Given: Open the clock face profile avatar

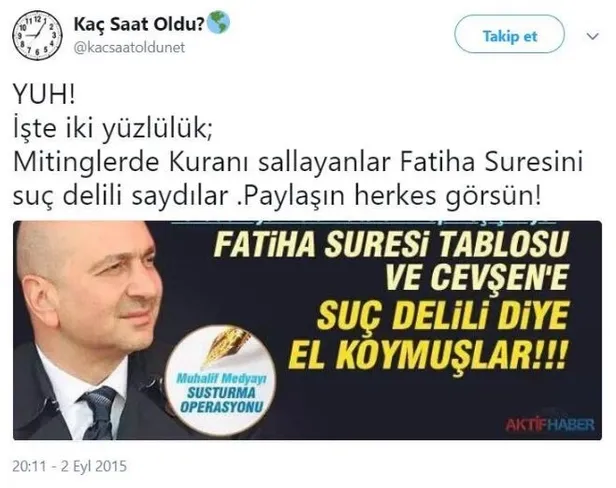Looking at the screenshot, I should pos(37,35).
